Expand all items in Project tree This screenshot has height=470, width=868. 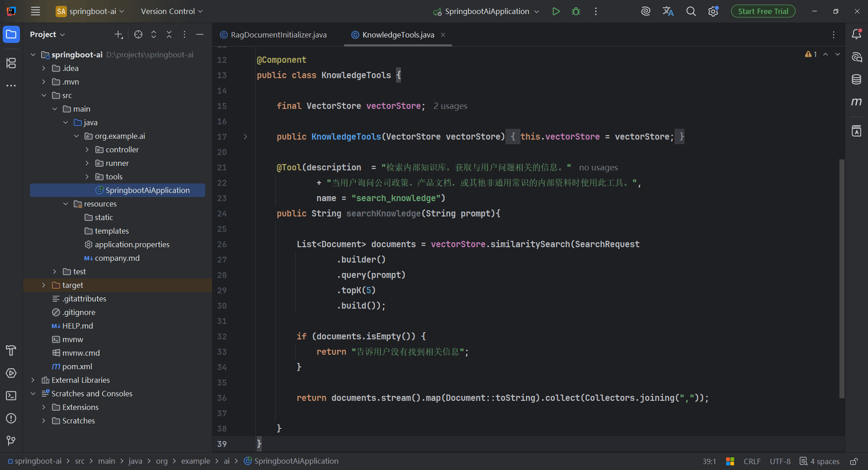click(x=154, y=34)
